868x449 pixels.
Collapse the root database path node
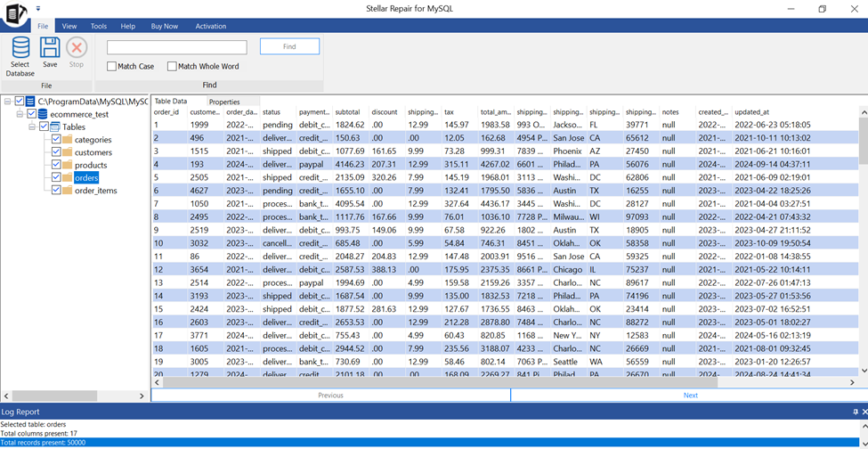pyautogui.click(x=8, y=102)
